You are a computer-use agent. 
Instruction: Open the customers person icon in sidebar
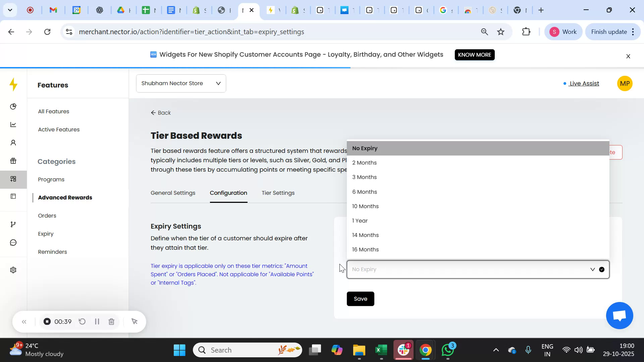click(x=13, y=142)
